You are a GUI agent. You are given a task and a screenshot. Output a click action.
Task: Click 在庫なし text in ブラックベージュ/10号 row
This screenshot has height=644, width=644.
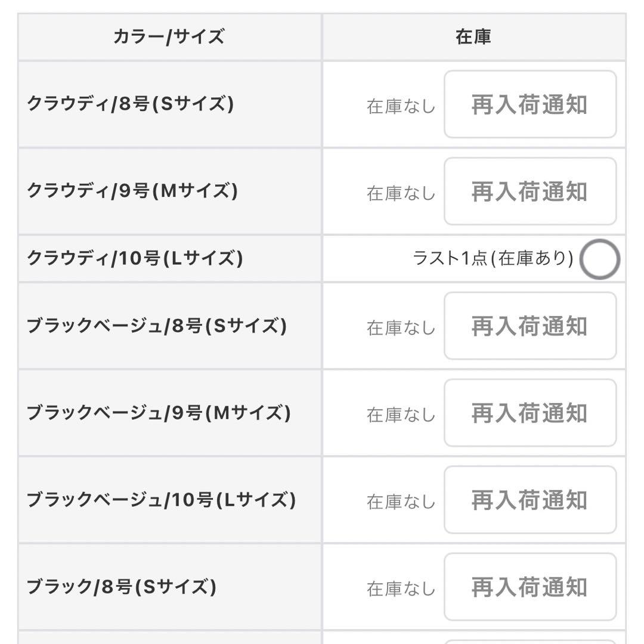[x=401, y=502]
